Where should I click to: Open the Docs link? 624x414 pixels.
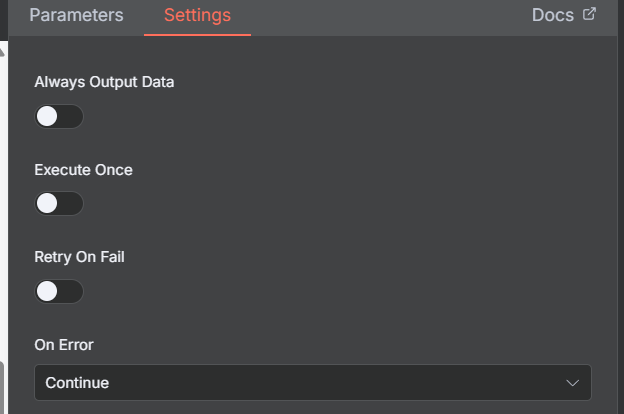(553, 15)
